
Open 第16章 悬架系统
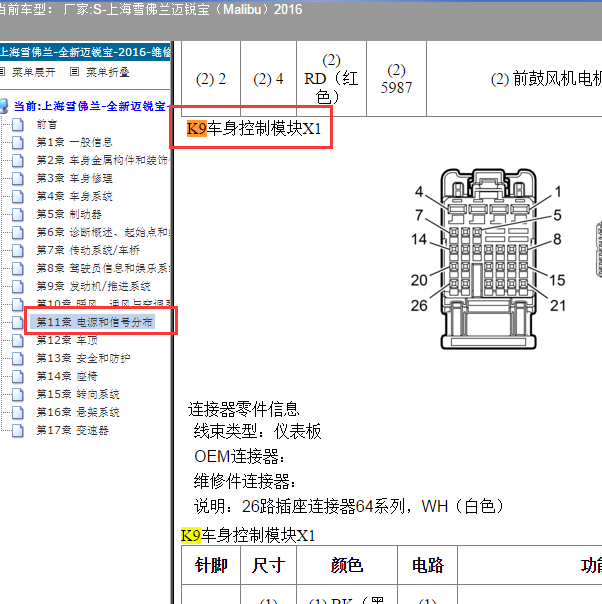[78, 412]
